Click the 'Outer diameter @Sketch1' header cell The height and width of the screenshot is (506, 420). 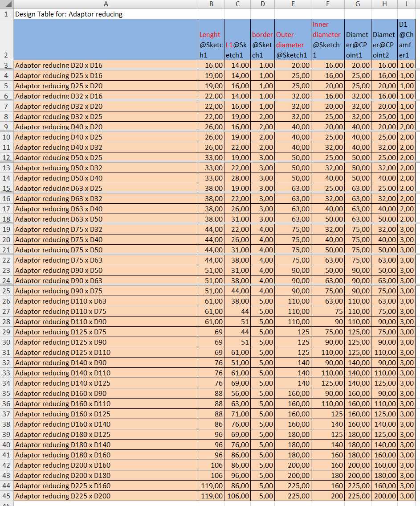293,39
